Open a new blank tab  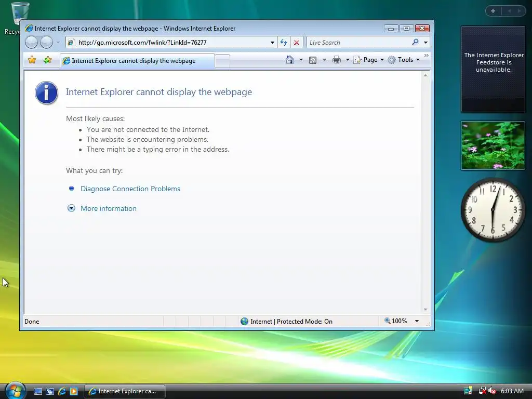(222, 61)
